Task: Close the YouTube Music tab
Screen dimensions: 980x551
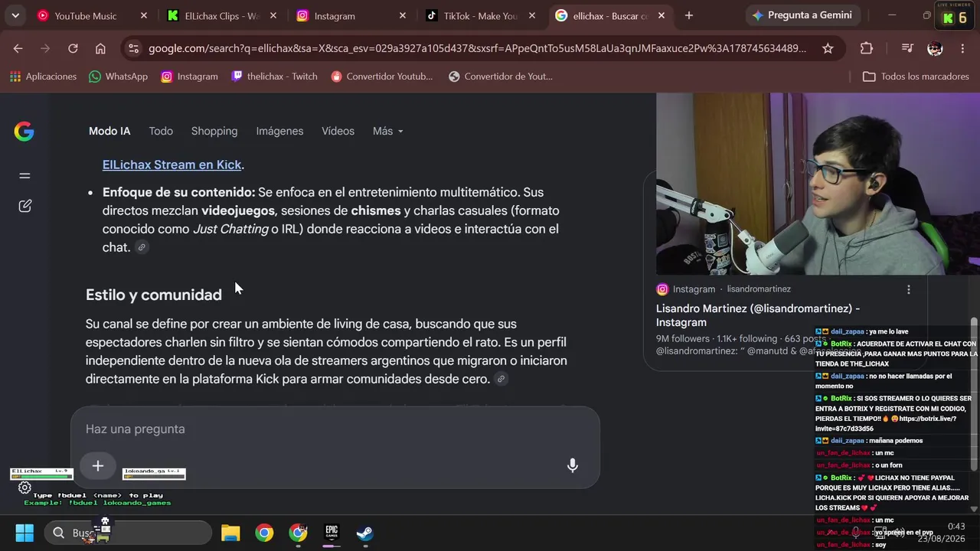Action: (x=143, y=15)
